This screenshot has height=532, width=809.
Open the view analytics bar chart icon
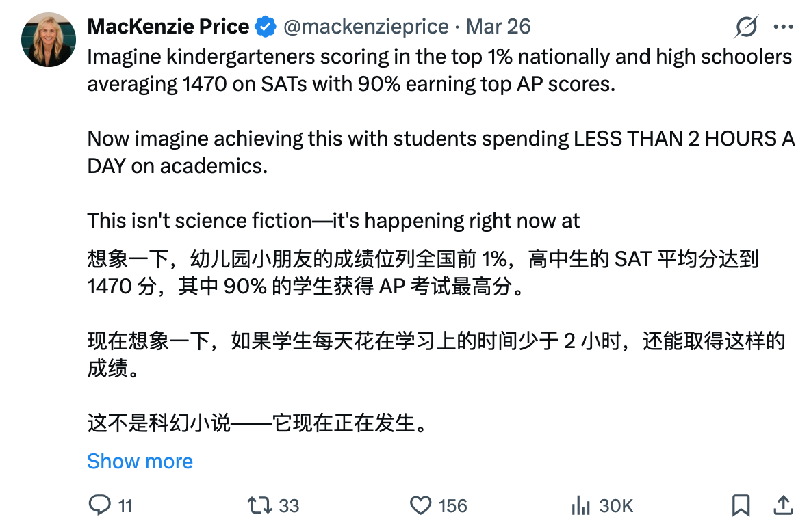pos(581,506)
